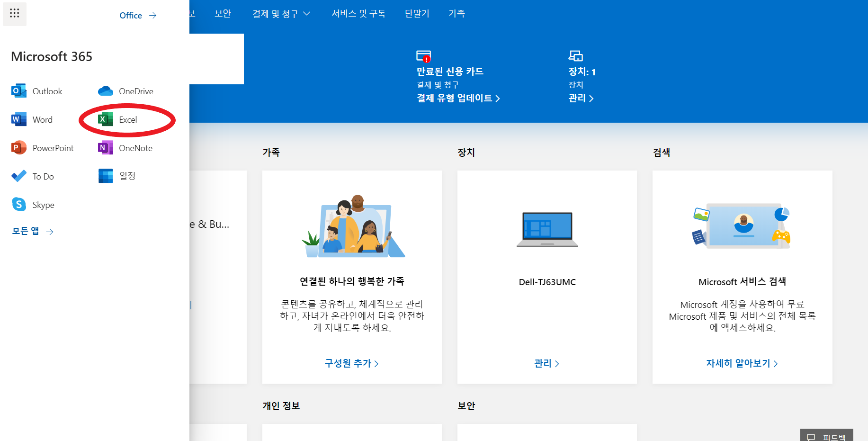Open the 일정 calendar icon
Screen dimensions: 868x441
click(x=105, y=176)
